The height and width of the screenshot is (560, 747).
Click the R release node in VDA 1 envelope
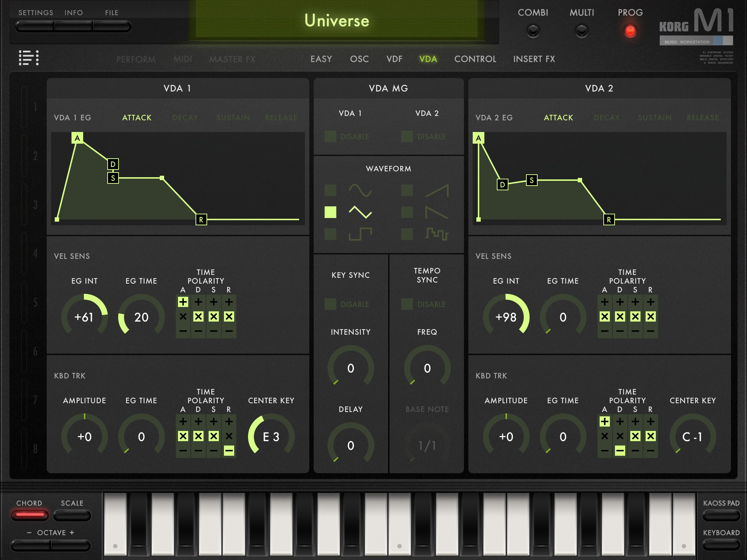tap(201, 220)
